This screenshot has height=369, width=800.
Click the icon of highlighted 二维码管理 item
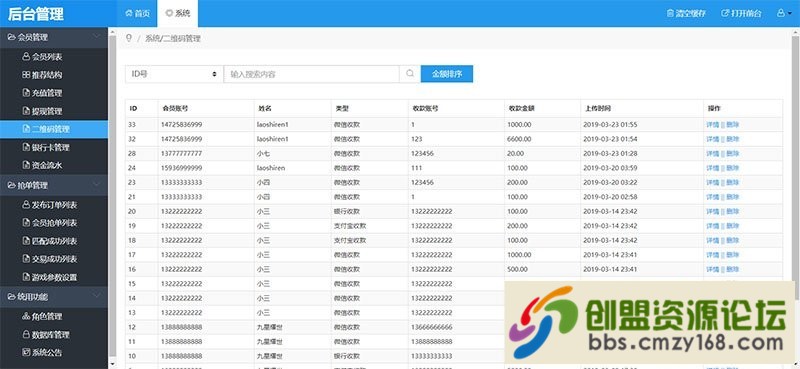pos(27,129)
